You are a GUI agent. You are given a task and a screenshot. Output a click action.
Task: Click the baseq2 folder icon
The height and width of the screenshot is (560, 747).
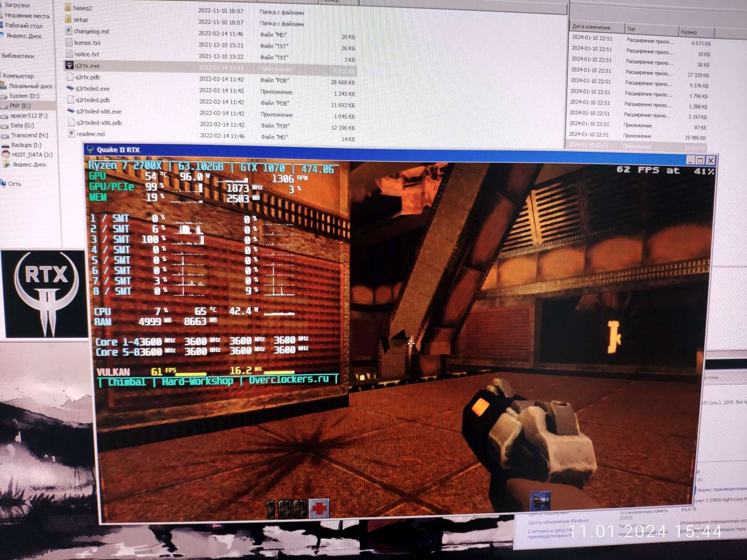(67, 8)
